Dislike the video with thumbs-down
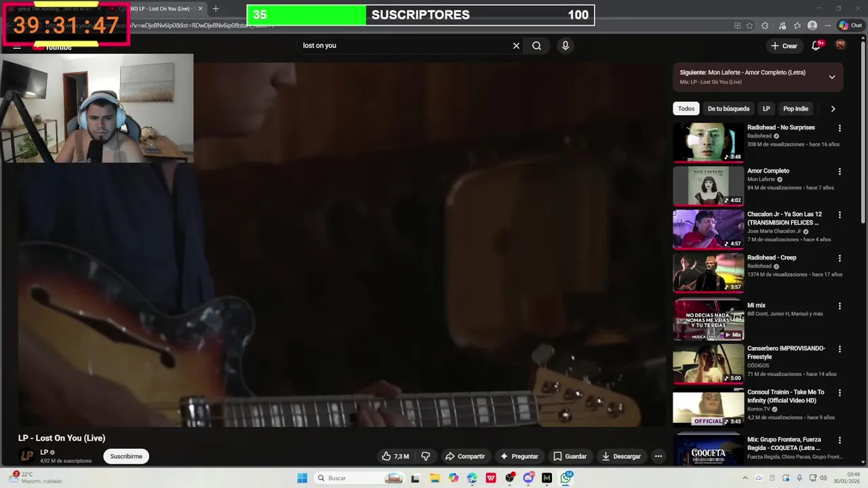The image size is (868, 488). click(426, 456)
